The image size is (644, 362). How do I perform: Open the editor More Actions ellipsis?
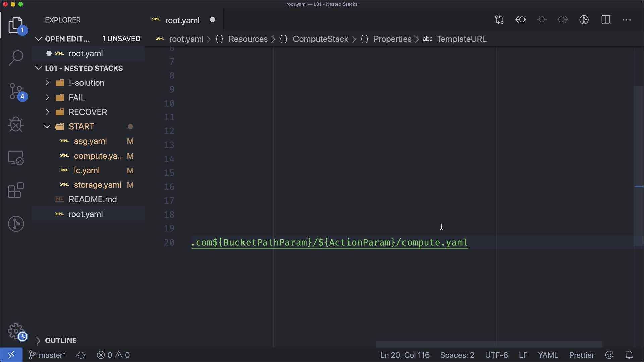click(x=627, y=20)
